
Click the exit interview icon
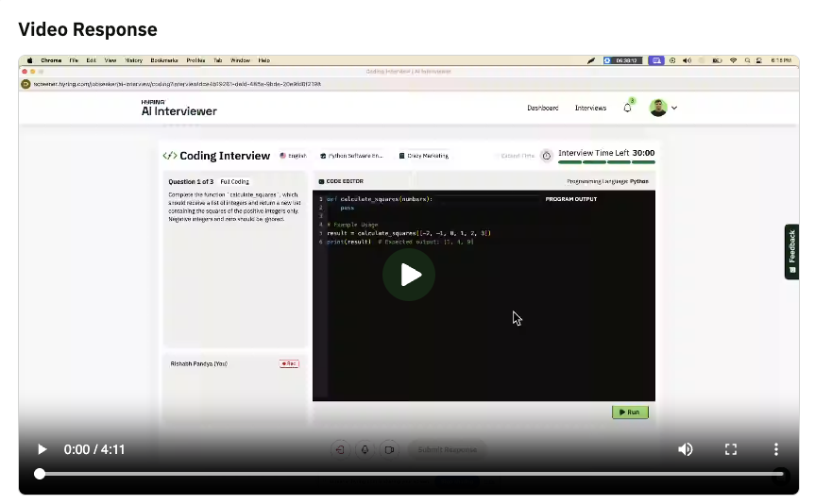coord(340,450)
